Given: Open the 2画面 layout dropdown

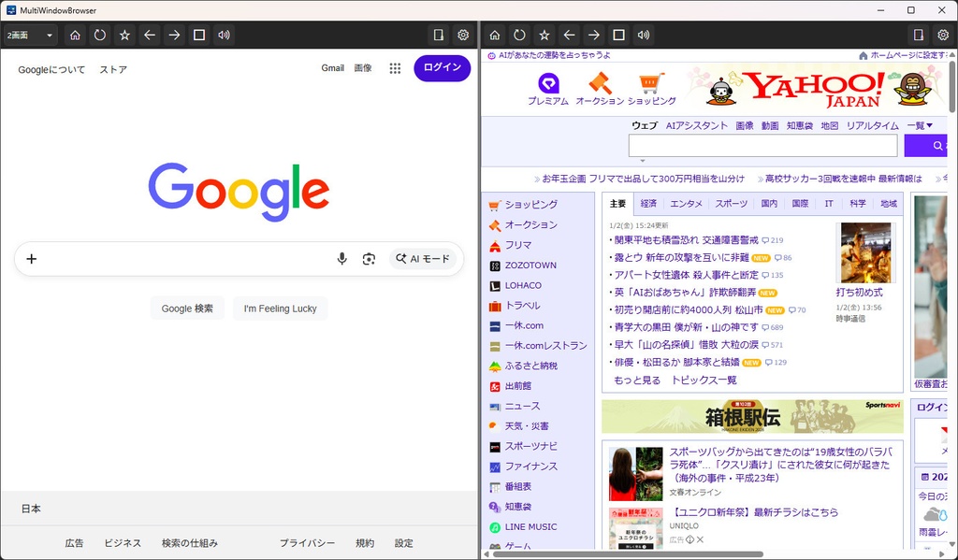Looking at the screenshot, I should (x=28, y=35).
